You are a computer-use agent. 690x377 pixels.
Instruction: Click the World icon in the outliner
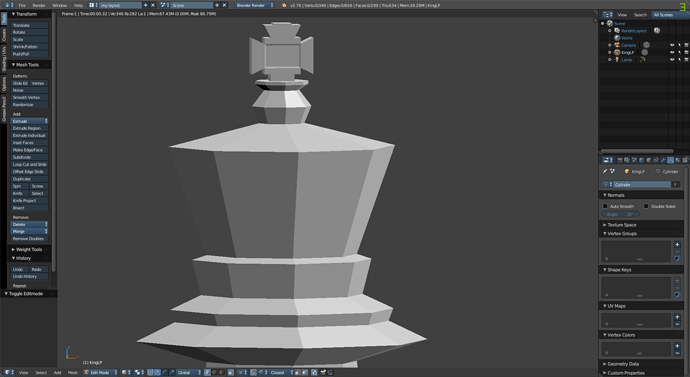coord(617,38)
